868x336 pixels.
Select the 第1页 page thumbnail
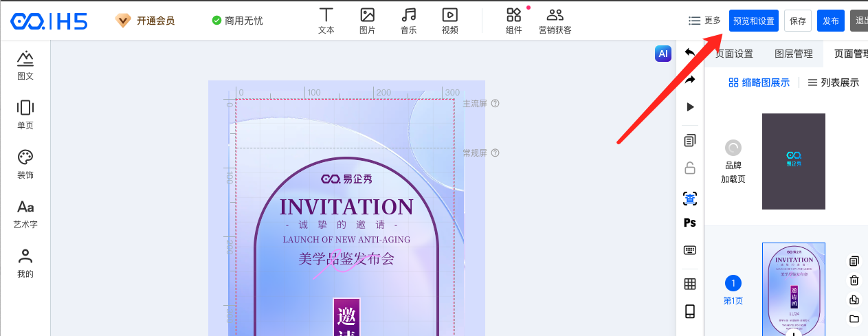[794, 289]
